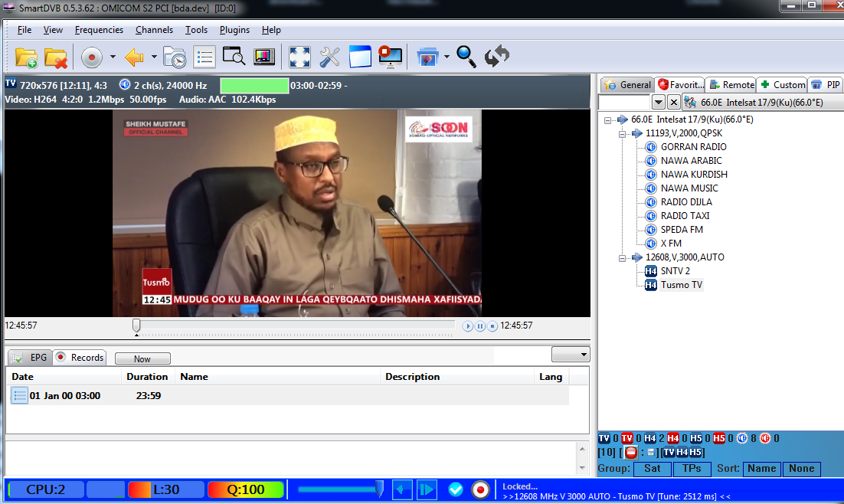Open the record button dropdown arrow in toolbar
Screen dimensions: 844x504
coord(113,57)
